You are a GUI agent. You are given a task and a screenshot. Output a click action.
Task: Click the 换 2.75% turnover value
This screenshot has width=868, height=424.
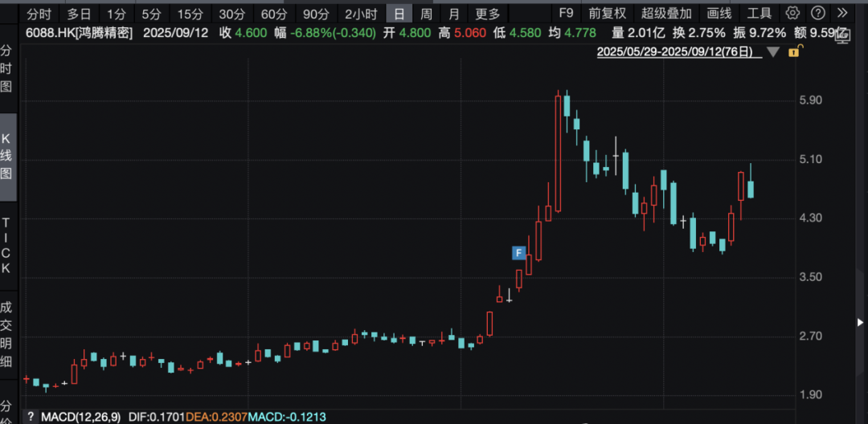(698, 33)
